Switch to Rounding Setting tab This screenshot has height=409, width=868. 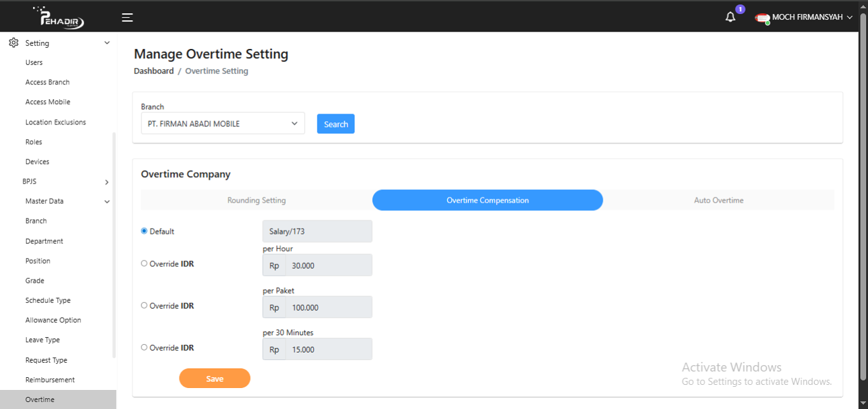point(256,200)
